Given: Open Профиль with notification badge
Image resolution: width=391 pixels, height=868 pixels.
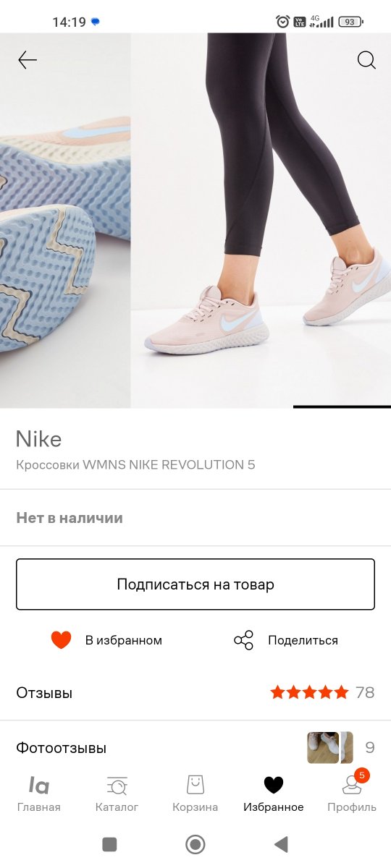Looking at the screenshot, I should tap(352, 792).
